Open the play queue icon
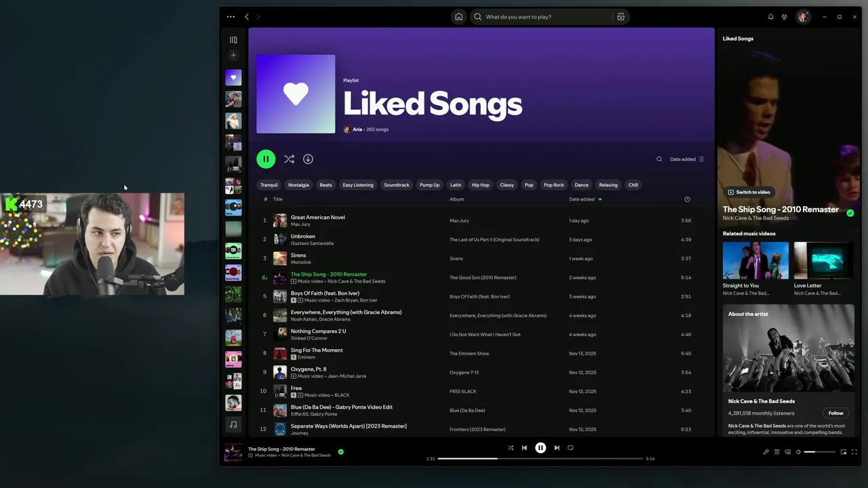 [777, 452]
